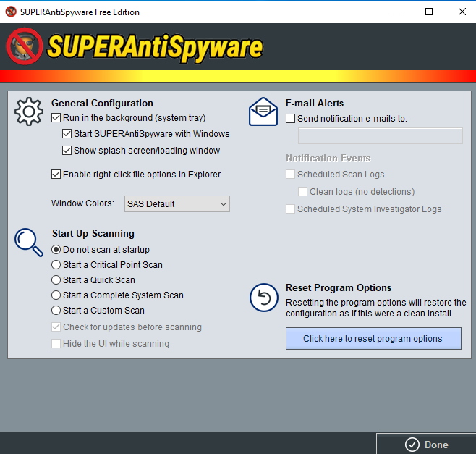Image resolution: width=476 pixels, height=454 pixels.
Task: Click the Start-Up Scanning heading
Action: point(93,234)
